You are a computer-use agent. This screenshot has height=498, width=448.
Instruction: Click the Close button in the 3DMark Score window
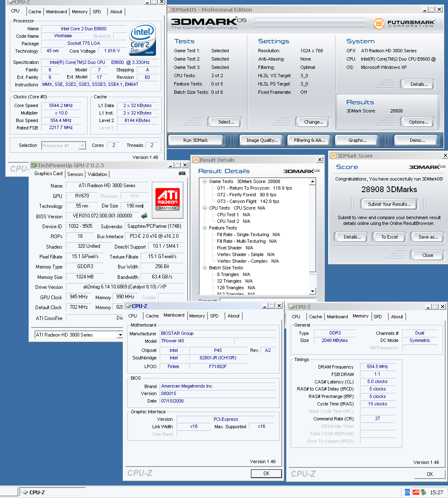[428, 255]
